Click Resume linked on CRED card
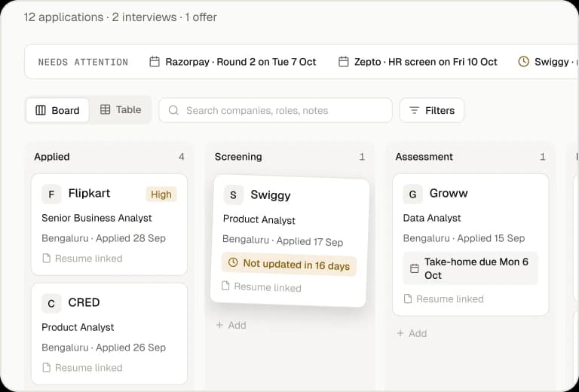 click(x=89, y=368)
